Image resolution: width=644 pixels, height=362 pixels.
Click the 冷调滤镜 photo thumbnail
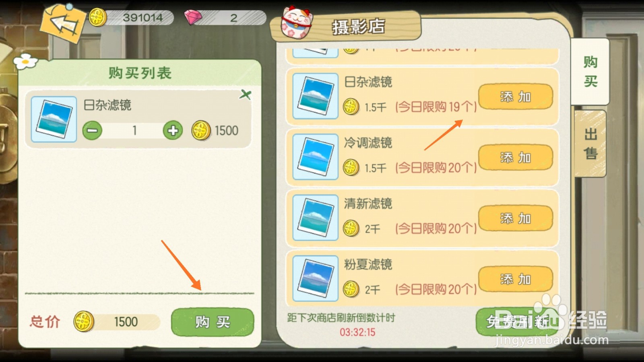(x=316, y=157)
